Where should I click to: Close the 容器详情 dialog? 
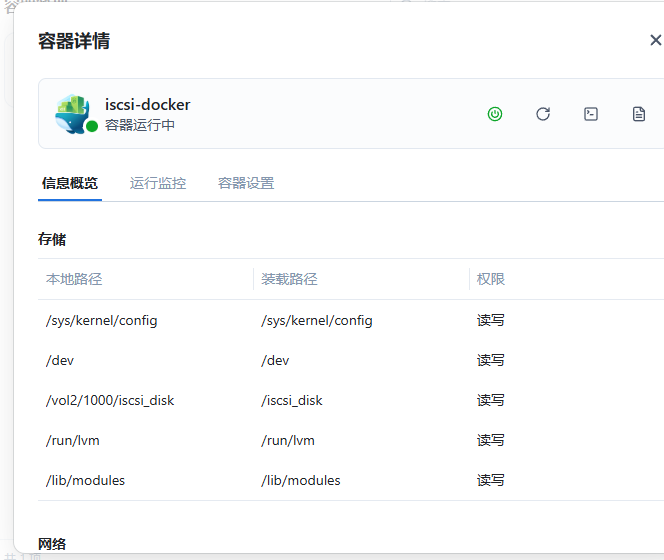pyautogui.click(x=656, y=40)
